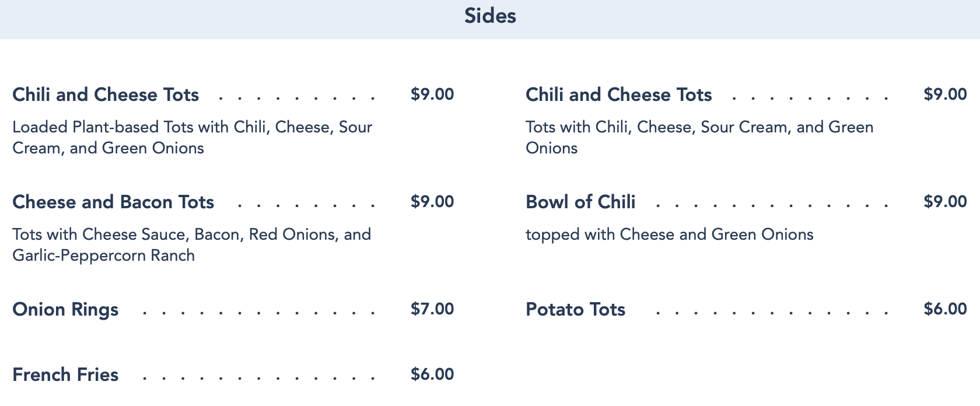Select the Bowl of Chili item
Image resolution: width=980 pixels, height=406 pixels.
580,202
